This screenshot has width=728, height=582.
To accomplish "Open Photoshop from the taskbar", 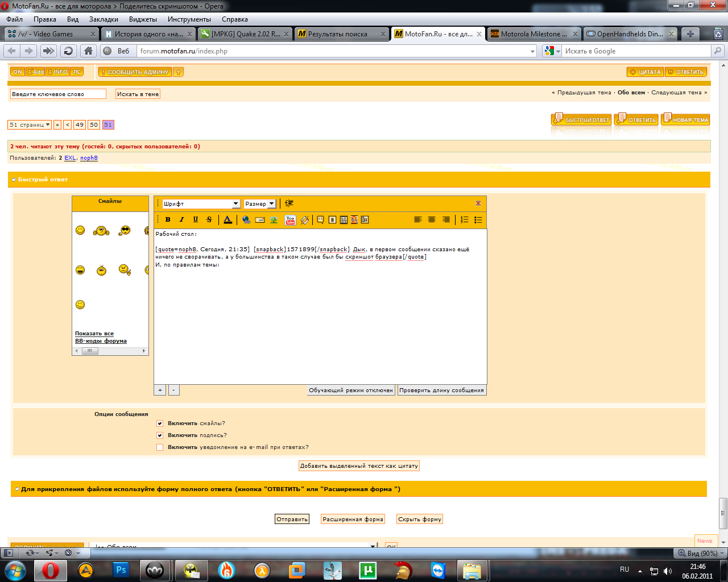I will tap(121, 569).
